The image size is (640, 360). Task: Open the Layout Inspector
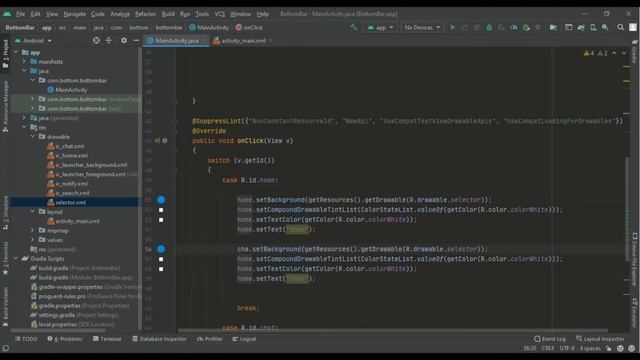point(600,339)
